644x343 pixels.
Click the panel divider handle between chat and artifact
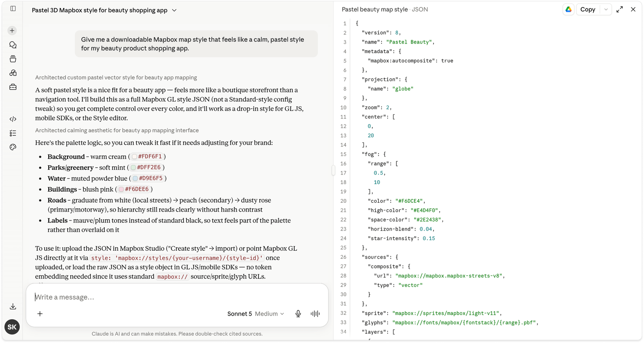tap(333, 170)
